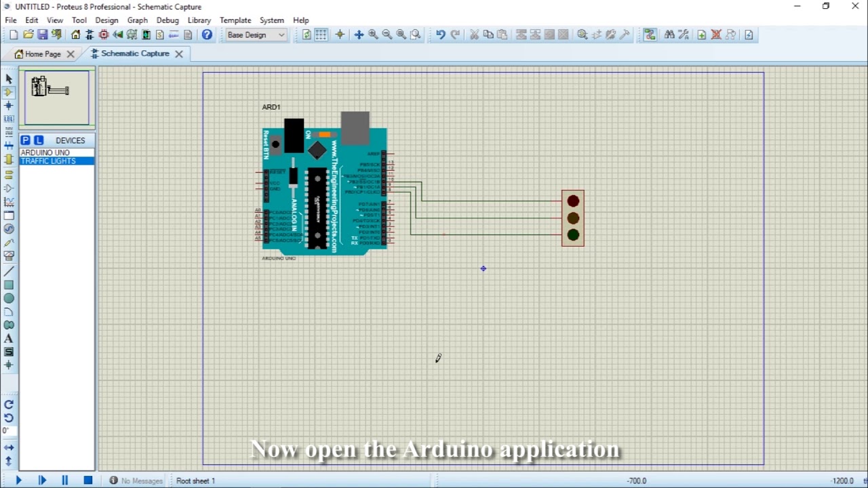Click the P pick devices button
Image resolution: width=868 pixels, height=488 pixels.
pos(25,140)
